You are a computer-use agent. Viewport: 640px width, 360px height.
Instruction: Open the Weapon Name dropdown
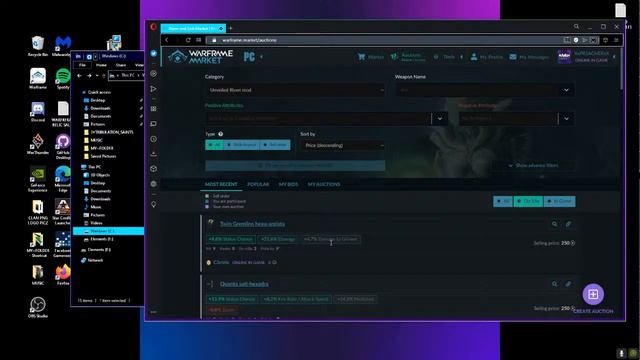(485, 90)
